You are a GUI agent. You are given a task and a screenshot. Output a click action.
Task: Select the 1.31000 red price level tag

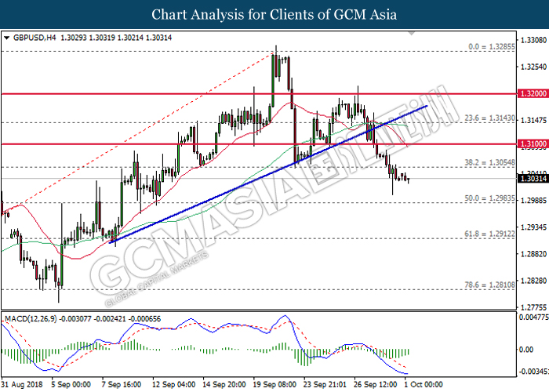(533, 143)
